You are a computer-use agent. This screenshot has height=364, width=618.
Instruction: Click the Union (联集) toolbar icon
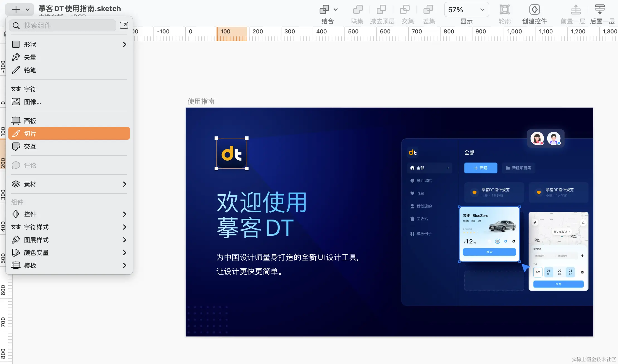pyautogui.click(x=358, y=10)
